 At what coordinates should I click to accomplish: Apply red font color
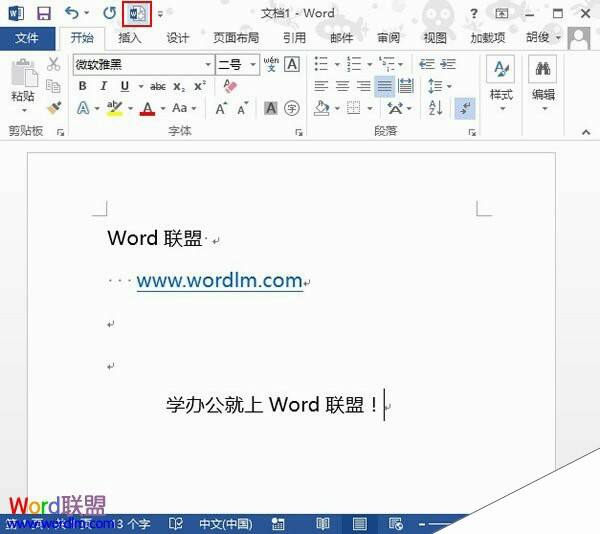click(148, 109)
